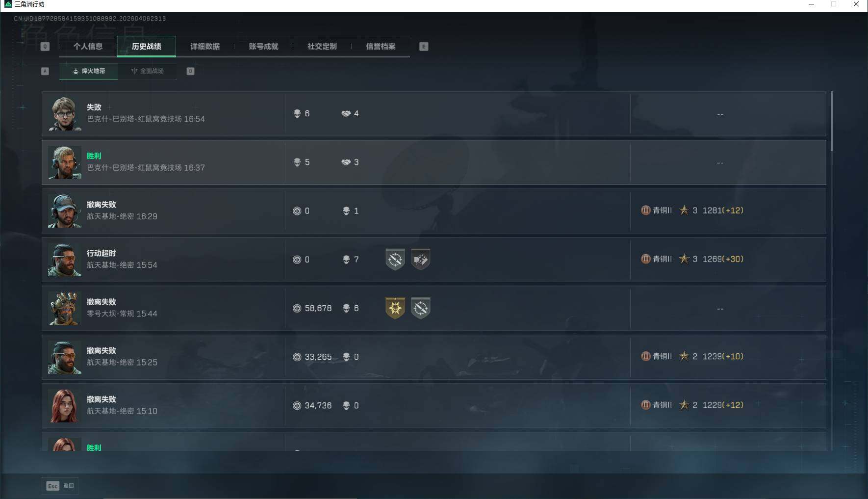Image resolution: width=868 pixels, height=499 pixels.
Task: Select the 烽火地带 mode tab
Action: (x=88, y=71)
